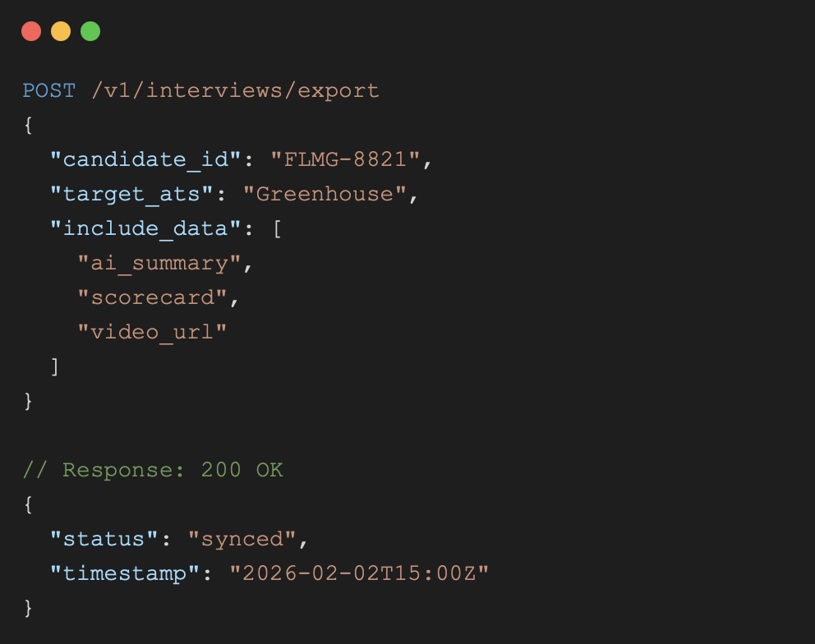Viewport: 815px width, 644px height.
Task: Click the "timestamp" key in response
Action: pos(125,573)
